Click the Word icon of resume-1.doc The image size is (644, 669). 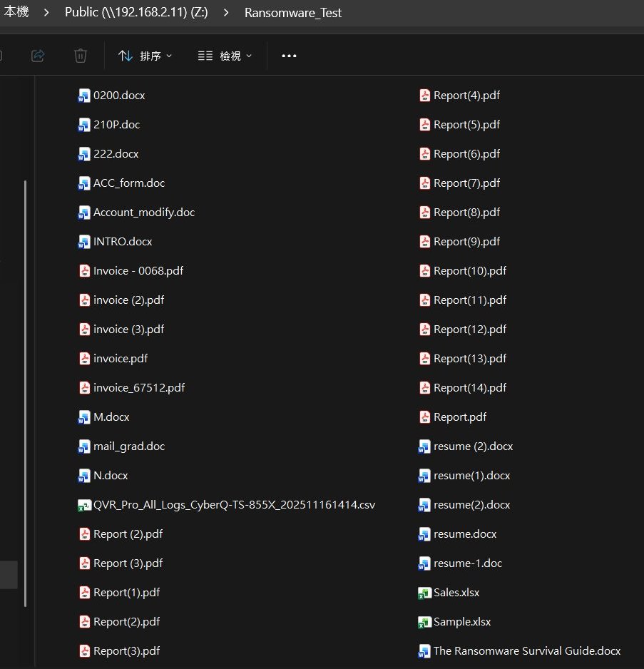pos(424,563)
